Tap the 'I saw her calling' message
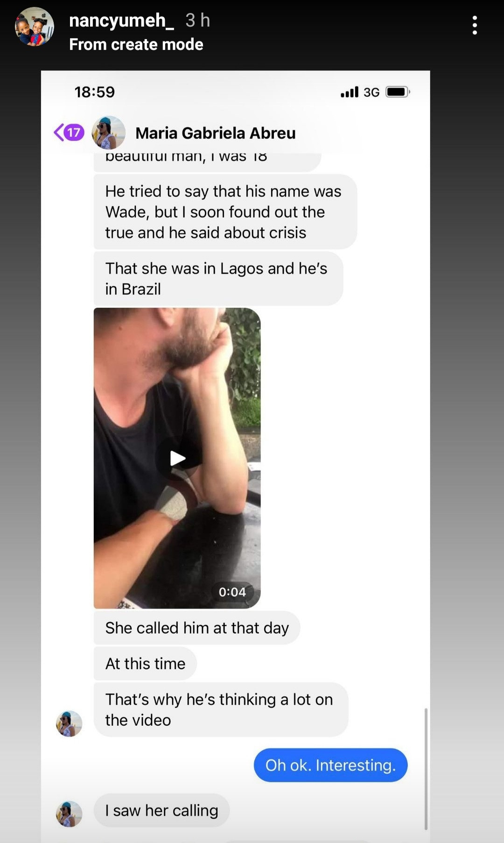The height and width of the screenshot is (843, 504). click(161, 810)
